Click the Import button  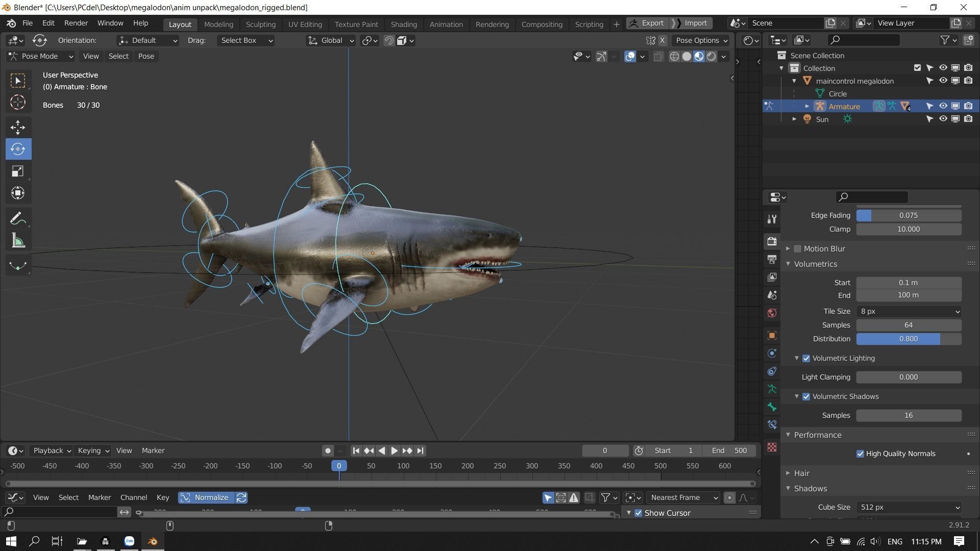[x=691, y=23]
